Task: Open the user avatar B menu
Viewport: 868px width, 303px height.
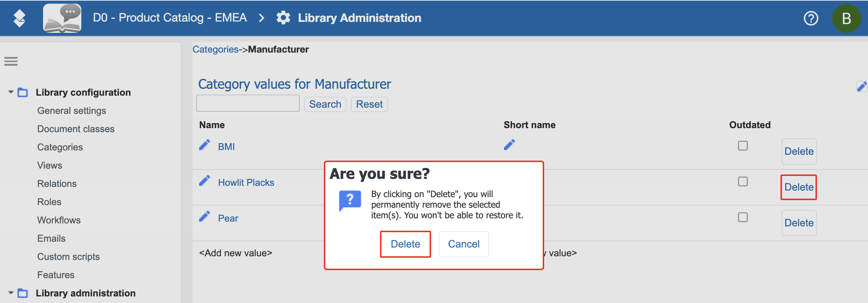Action: click(846, 18)
